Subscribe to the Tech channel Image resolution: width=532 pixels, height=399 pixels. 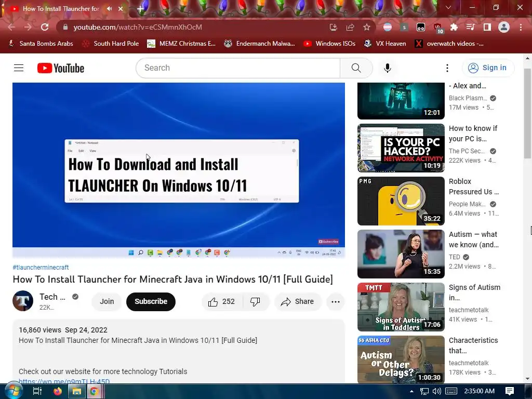[151, 302]
